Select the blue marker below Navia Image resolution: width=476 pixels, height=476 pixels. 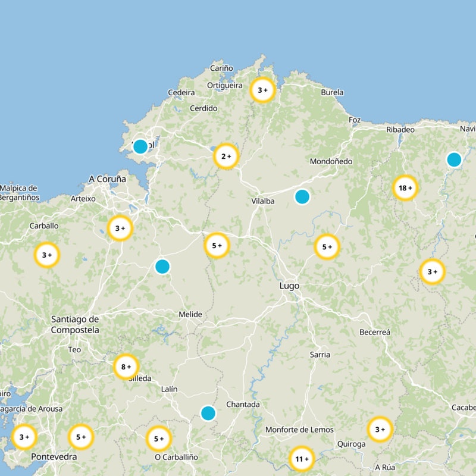(x=454, y=159)
